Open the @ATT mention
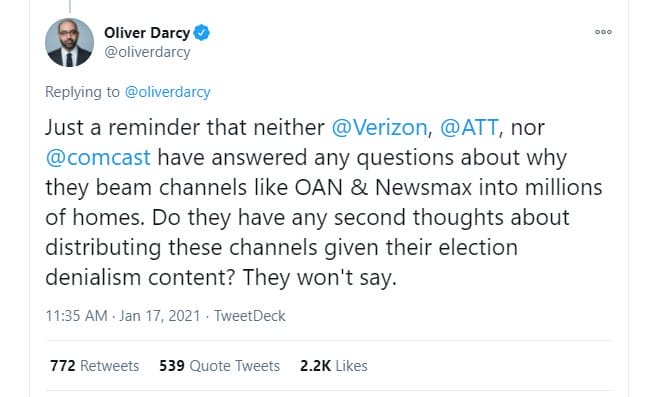The image size is (645, 397). coord(469,128)
